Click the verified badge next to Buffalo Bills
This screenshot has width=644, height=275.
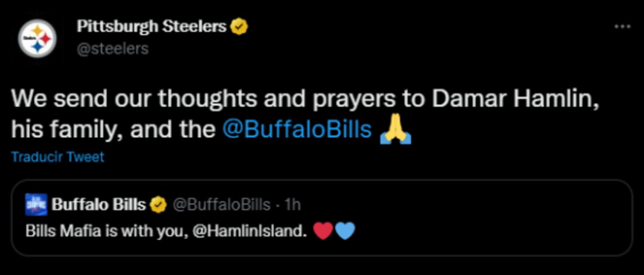[x=157, y=204]
